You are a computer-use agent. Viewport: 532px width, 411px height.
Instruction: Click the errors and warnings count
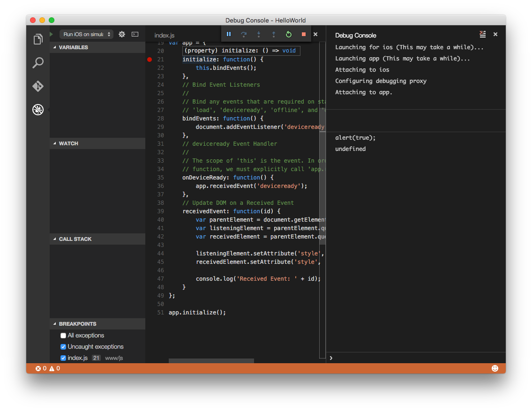[48, 368]
